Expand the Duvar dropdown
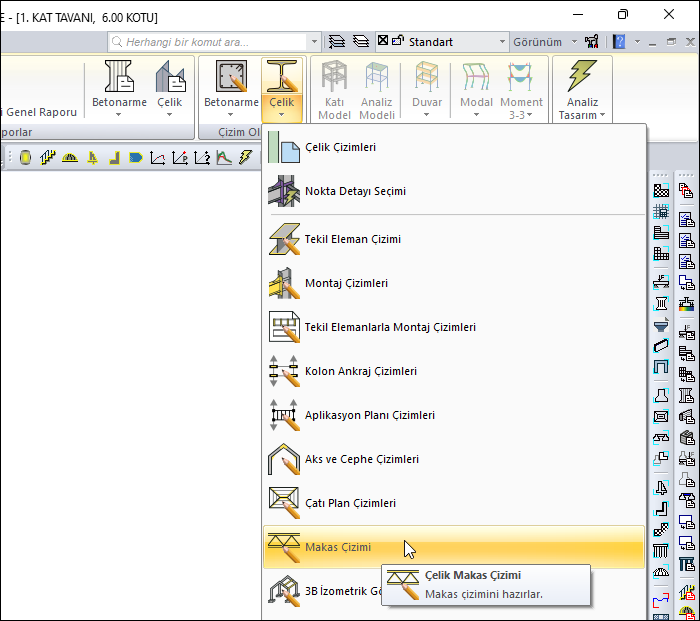700x621 pixels. coord(427,108)
